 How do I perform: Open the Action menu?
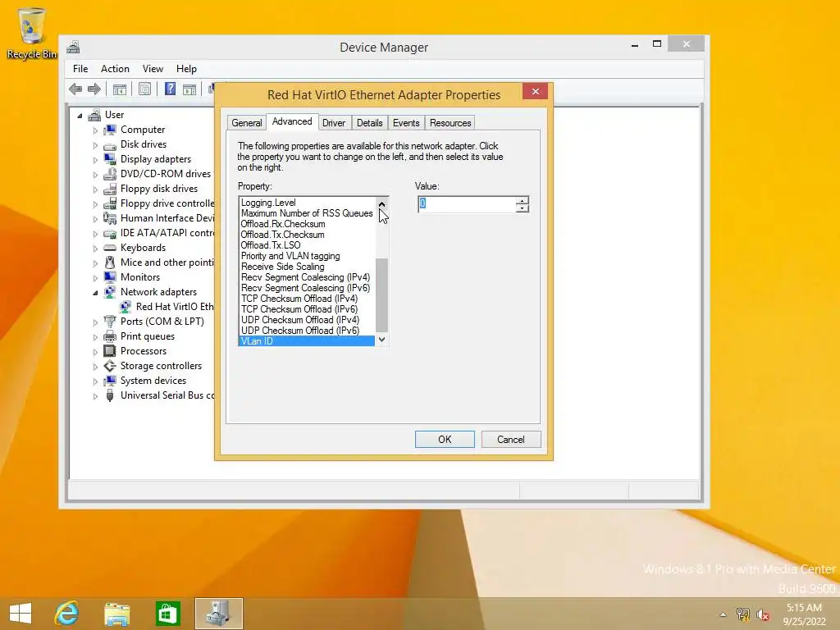point(115,69)
